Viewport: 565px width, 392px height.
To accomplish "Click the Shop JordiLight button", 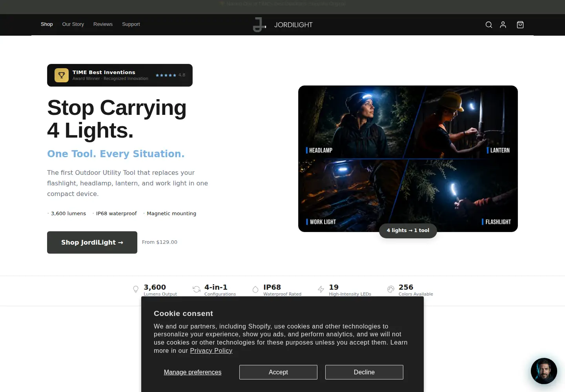I will coord(92,242).
